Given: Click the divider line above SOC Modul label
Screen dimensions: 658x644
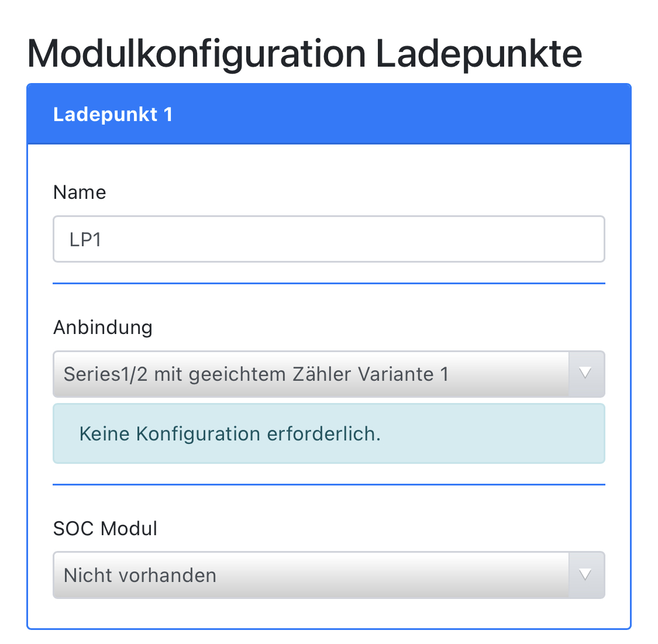Looking at the screenshot, I should click(328, 485).
